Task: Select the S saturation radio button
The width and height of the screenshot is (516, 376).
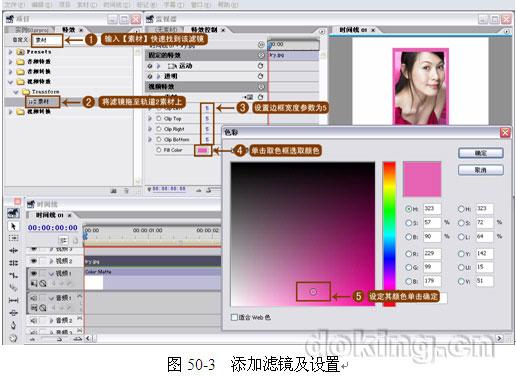Action: pos(408,223)
